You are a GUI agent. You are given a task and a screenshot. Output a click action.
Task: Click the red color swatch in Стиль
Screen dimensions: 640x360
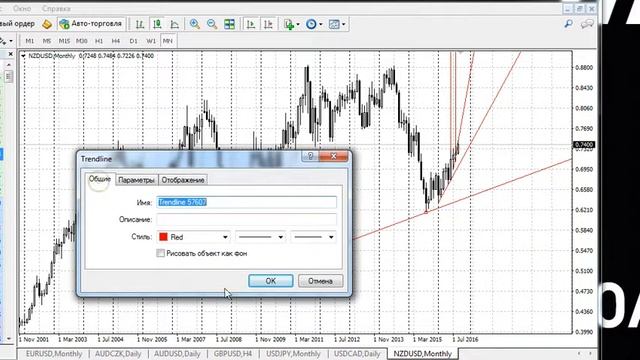click(x=163, y=237)
